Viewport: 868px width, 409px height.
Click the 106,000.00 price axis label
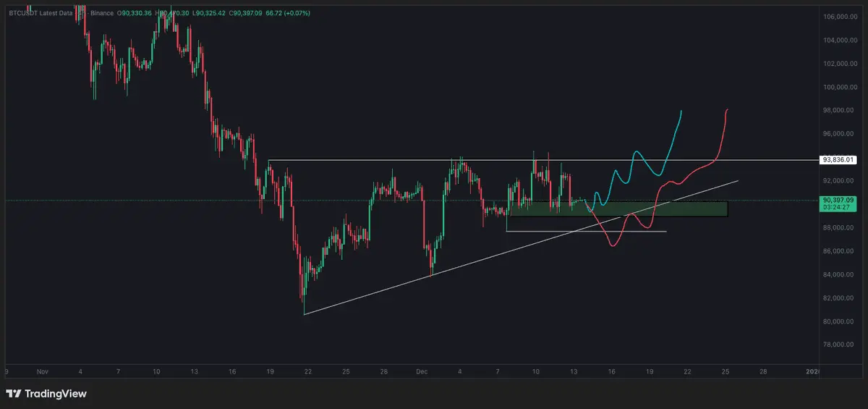pyautogui.click(x=840, y=17)
